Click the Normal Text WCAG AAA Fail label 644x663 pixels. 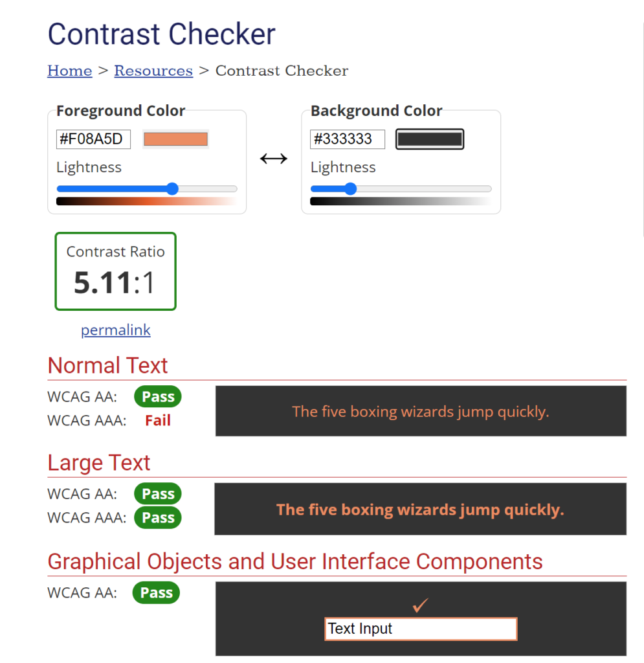pyautogui.click(x=158, y=420)
